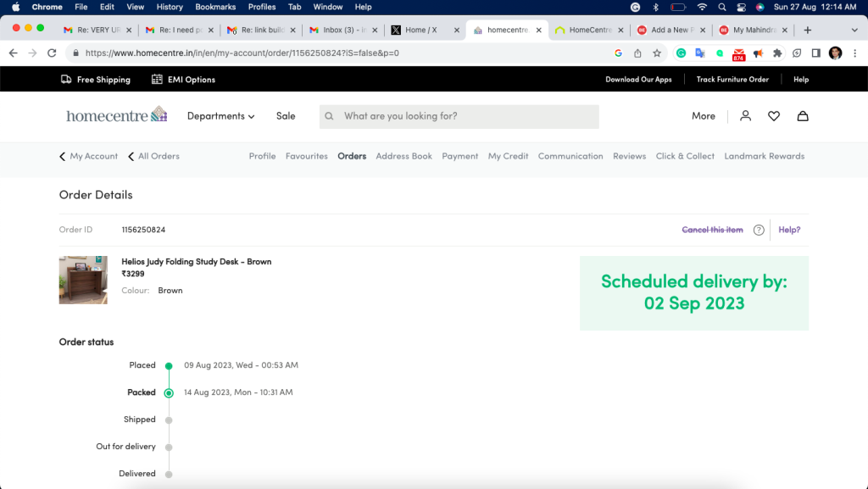Click Track Furniture Order link

pos(732,79)
